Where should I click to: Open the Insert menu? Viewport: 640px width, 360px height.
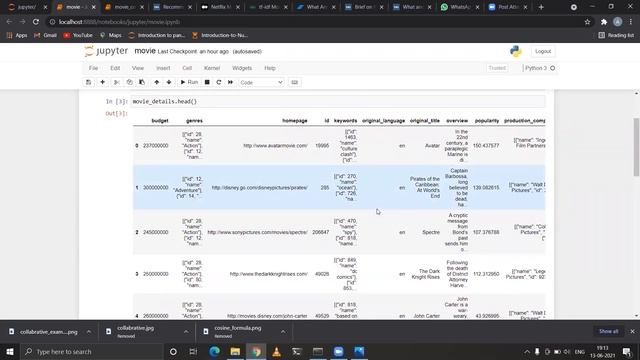pos(163,68)
